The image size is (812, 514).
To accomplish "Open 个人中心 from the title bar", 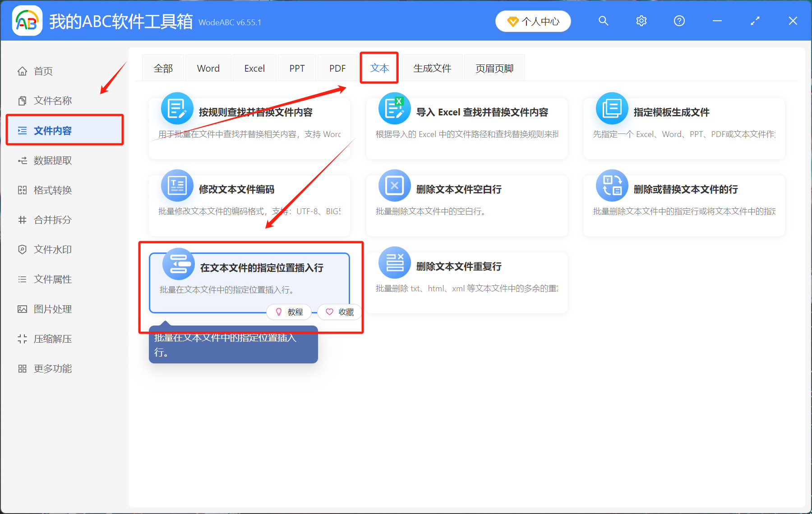I will [x=533, y=21].
